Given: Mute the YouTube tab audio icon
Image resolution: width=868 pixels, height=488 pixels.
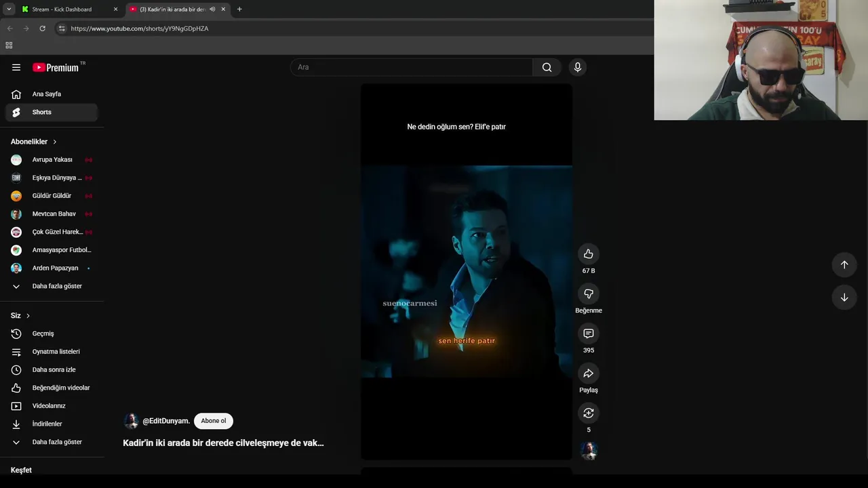Looking at the screenshot, I should click(x=212, y=9).
